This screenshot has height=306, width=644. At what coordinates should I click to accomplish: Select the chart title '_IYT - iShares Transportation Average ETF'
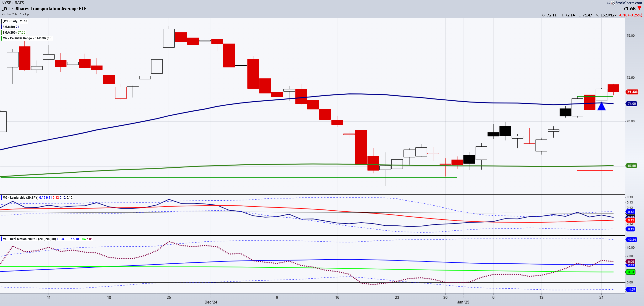tap(44, 9)
